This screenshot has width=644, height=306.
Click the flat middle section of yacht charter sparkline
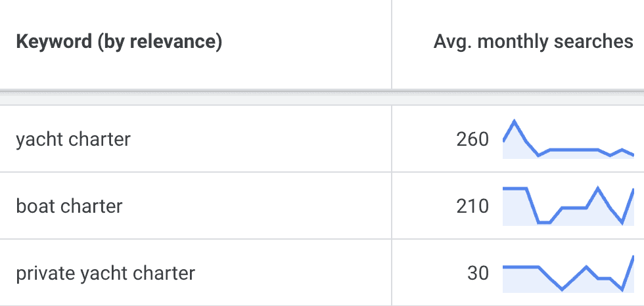[x=574, y=150]
